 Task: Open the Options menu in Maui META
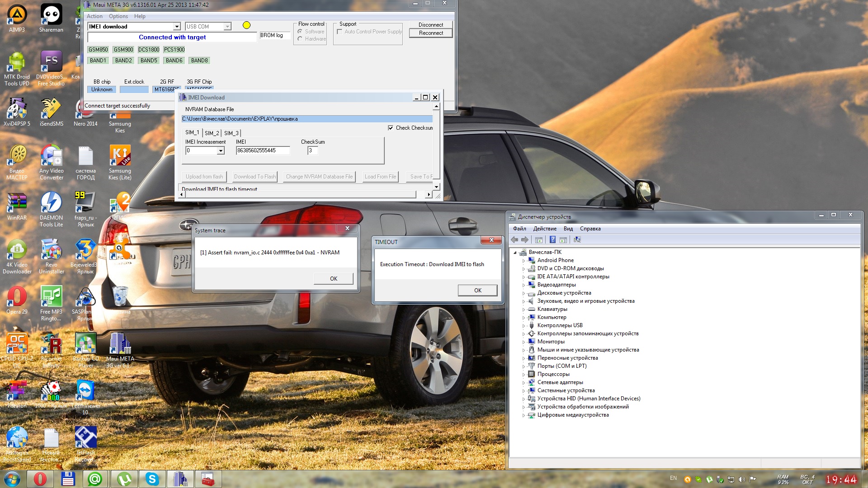[118, 16]
